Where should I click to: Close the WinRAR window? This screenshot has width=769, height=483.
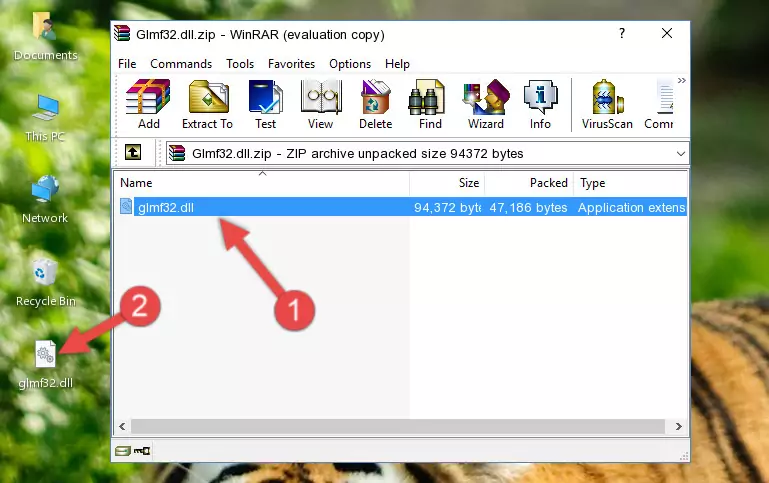667,33
